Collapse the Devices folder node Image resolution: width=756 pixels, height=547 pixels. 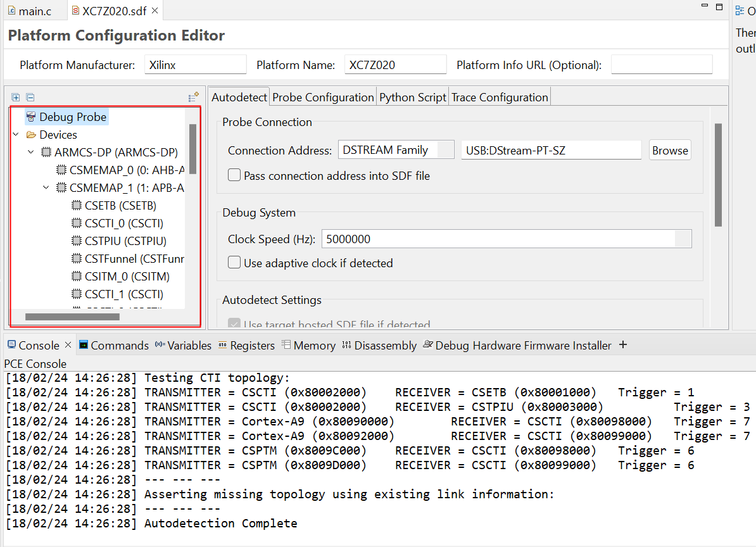tap(16, 135)
